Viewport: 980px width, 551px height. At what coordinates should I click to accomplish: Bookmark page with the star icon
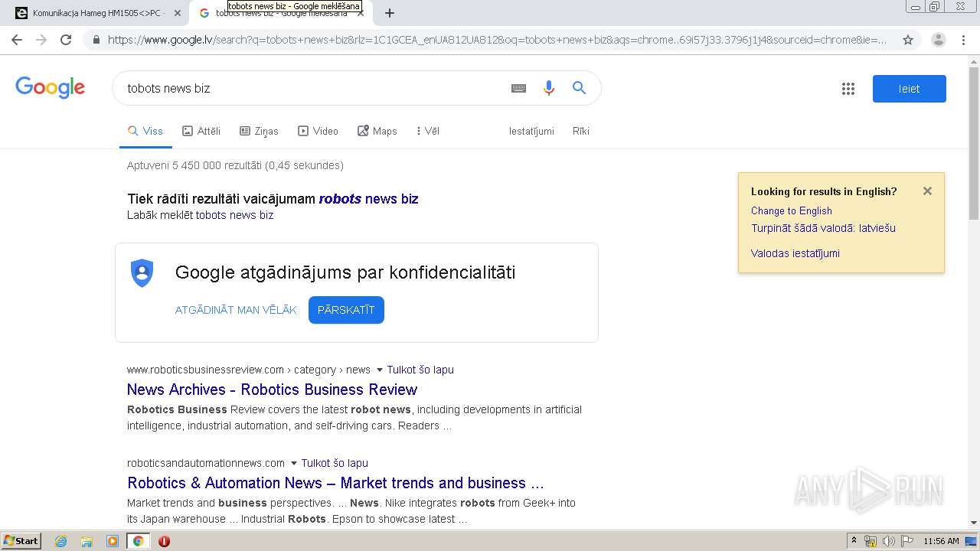pos(908,40)
